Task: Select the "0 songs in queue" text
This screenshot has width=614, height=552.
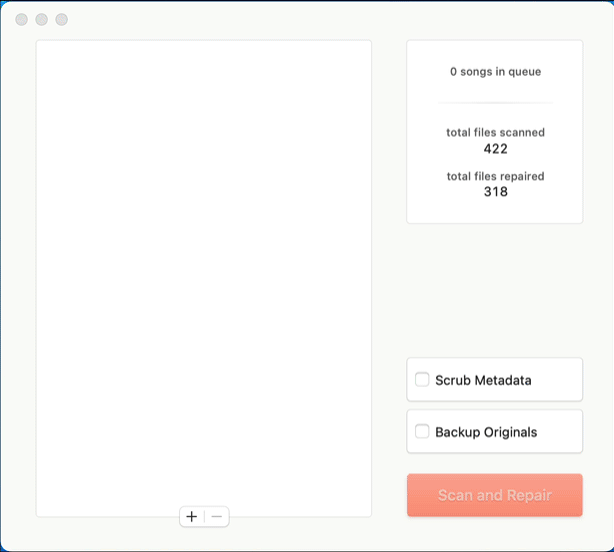Action: (495, 72)
